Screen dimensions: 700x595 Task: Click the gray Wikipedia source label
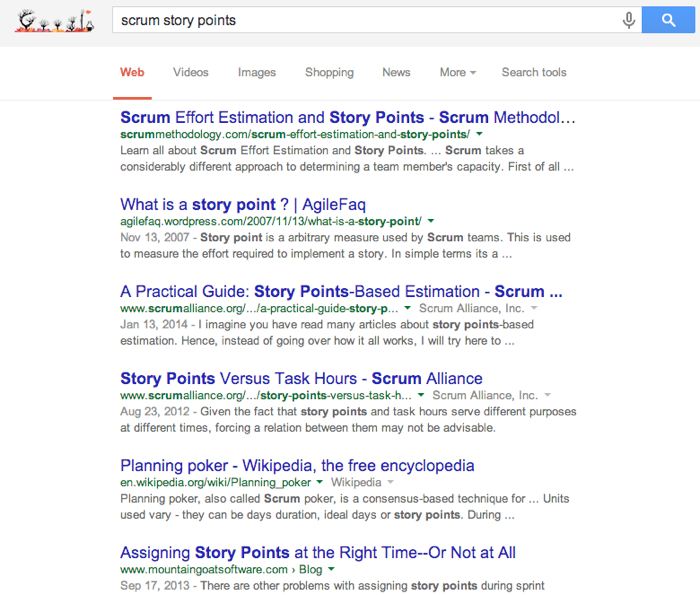pyautogui.click(x=356, y=483)
